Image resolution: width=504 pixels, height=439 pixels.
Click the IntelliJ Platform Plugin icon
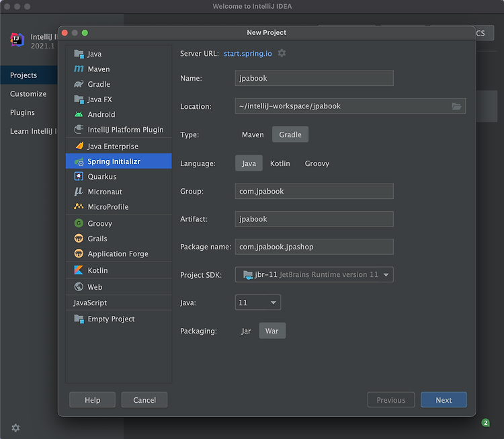79,129
